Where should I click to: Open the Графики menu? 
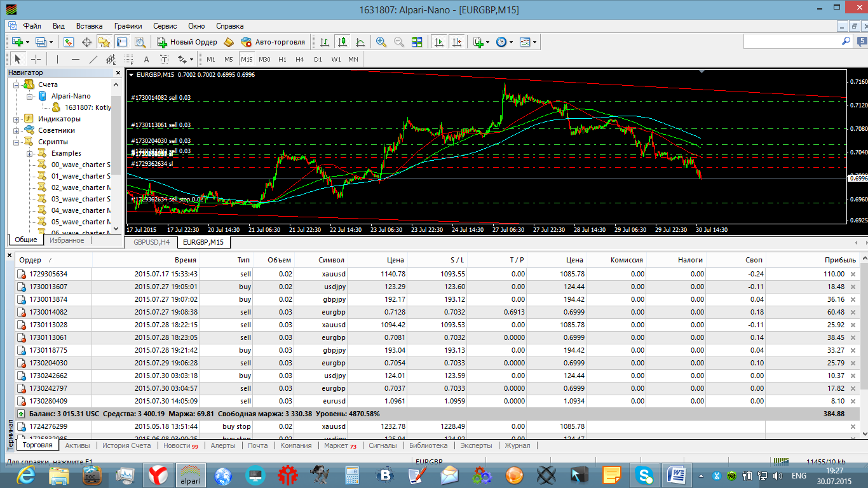(128, 26)
